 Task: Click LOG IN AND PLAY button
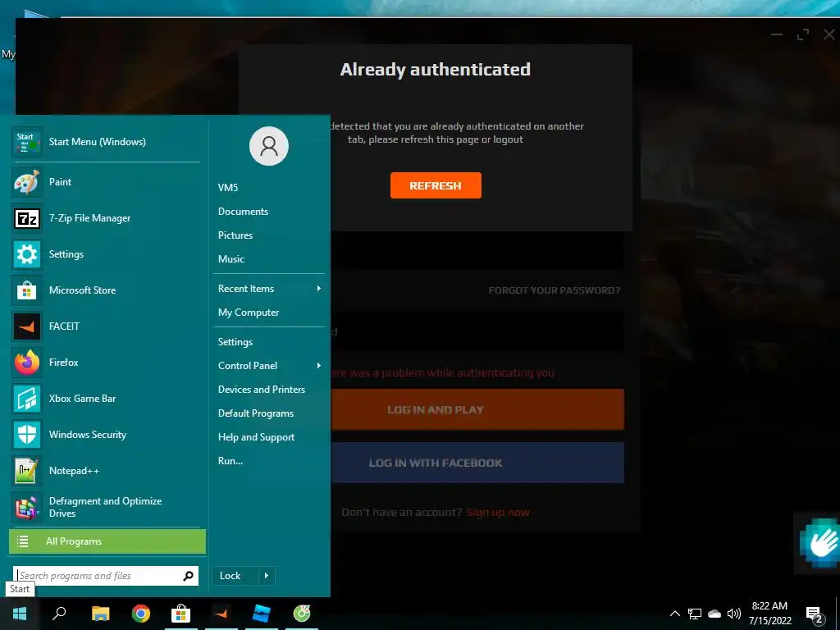[x=477, y=410]
